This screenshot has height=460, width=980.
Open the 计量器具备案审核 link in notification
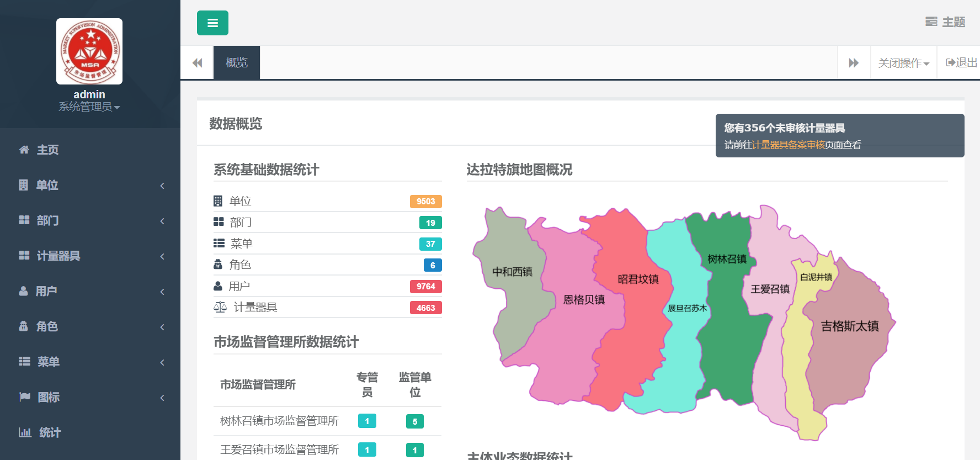point(788,145)
